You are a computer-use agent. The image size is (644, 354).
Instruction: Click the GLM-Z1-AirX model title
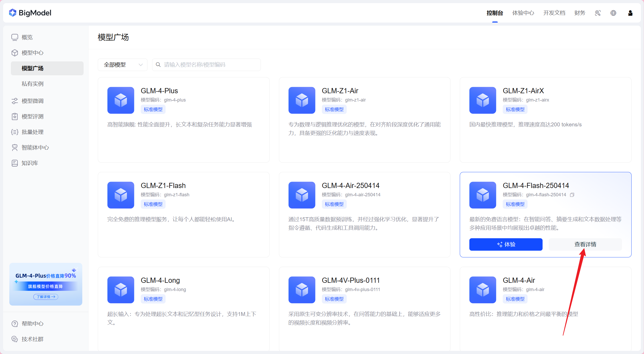tap(523, 91)
